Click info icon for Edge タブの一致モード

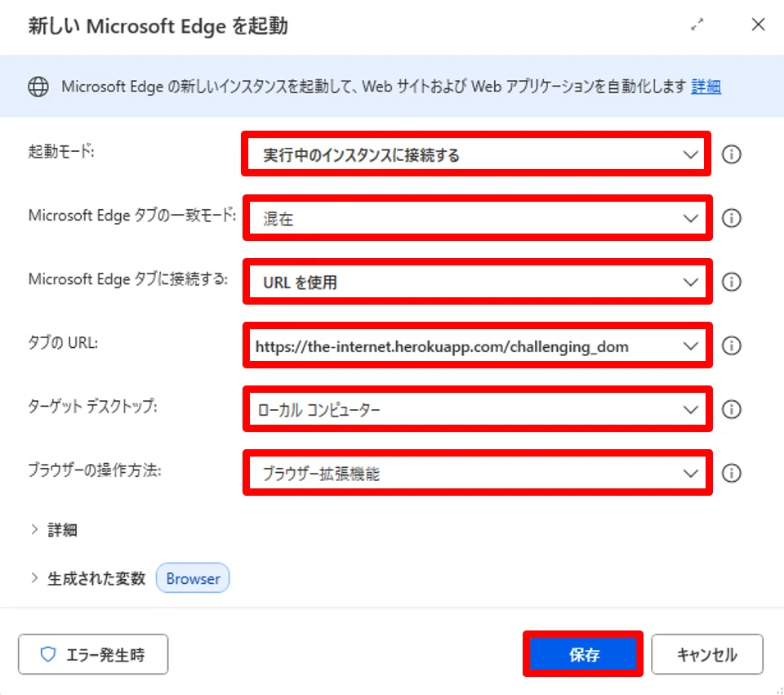pyautogui.click(x=731, y=218)
